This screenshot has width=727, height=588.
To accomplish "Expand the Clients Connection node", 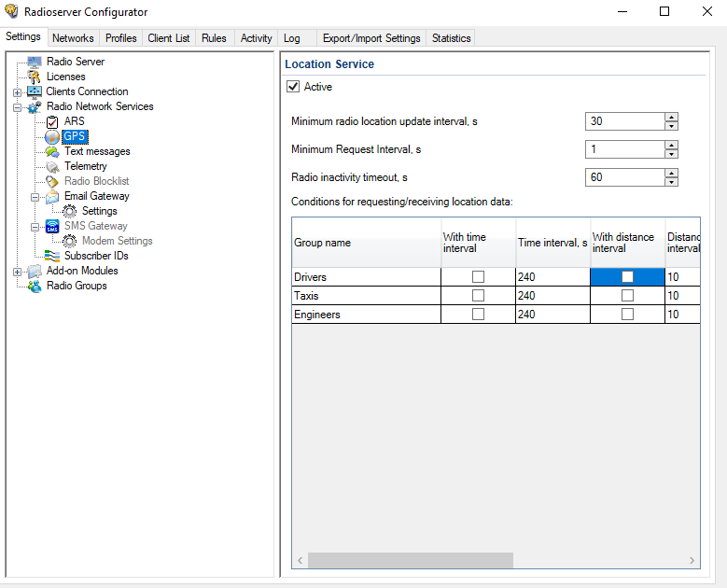I will pyautogui.click(x=17, y=92).
